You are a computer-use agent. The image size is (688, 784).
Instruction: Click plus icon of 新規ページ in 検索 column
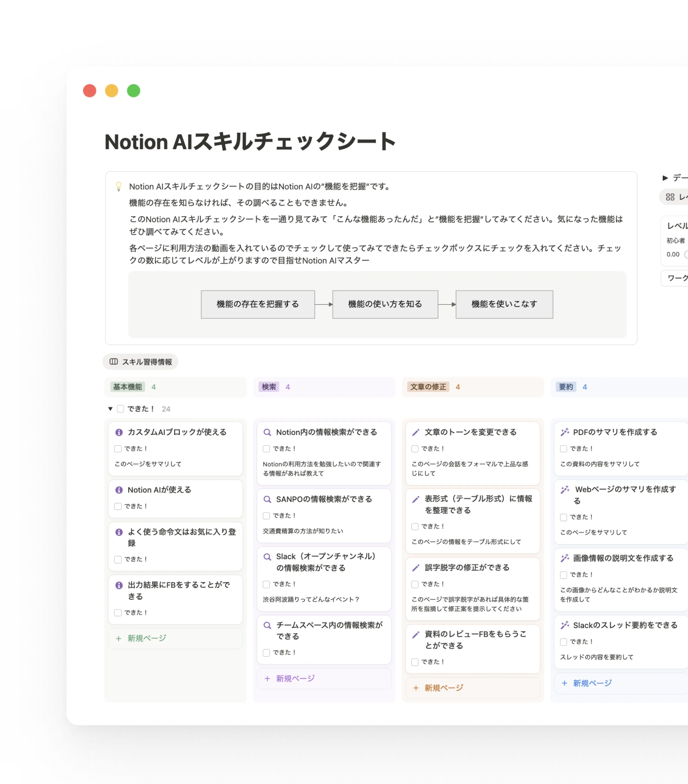[267, 679]
